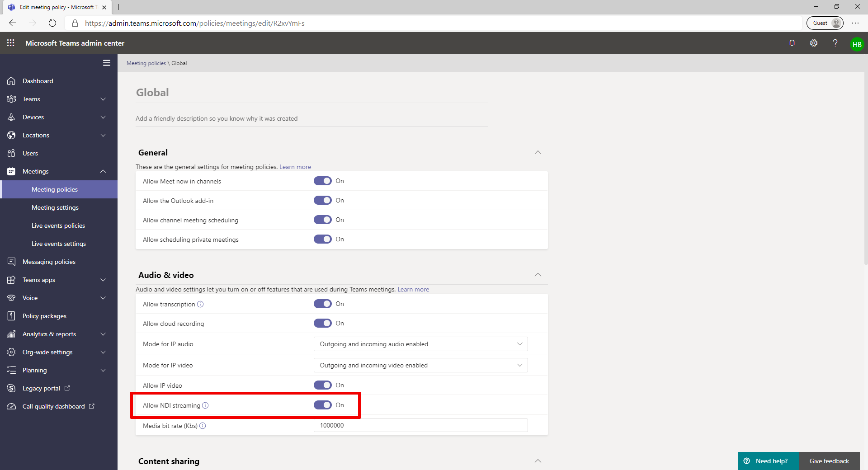Open a new browser tab
The width and height of the screenshot is (868, 470).
(119, 7)
